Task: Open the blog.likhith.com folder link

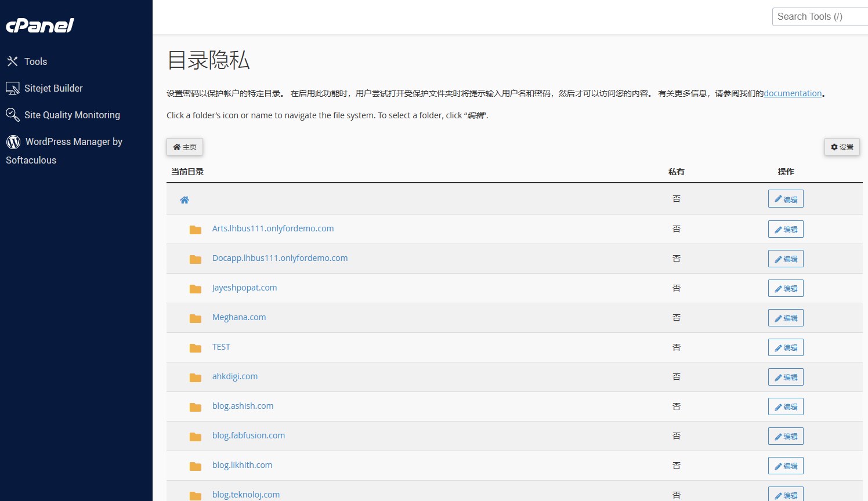Action: pos(242,465)
